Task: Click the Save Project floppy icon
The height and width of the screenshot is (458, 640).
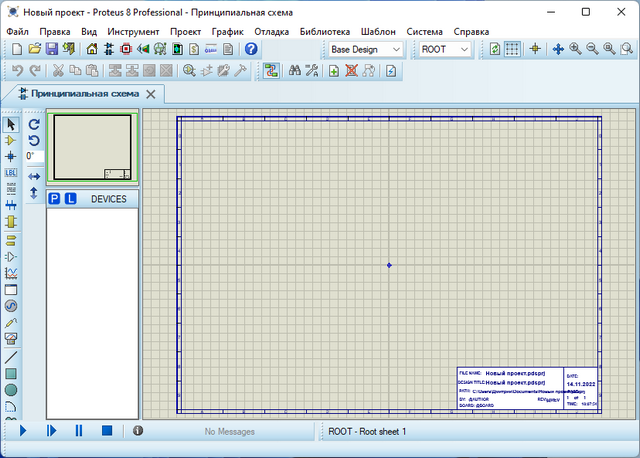Action: (51, 49)
